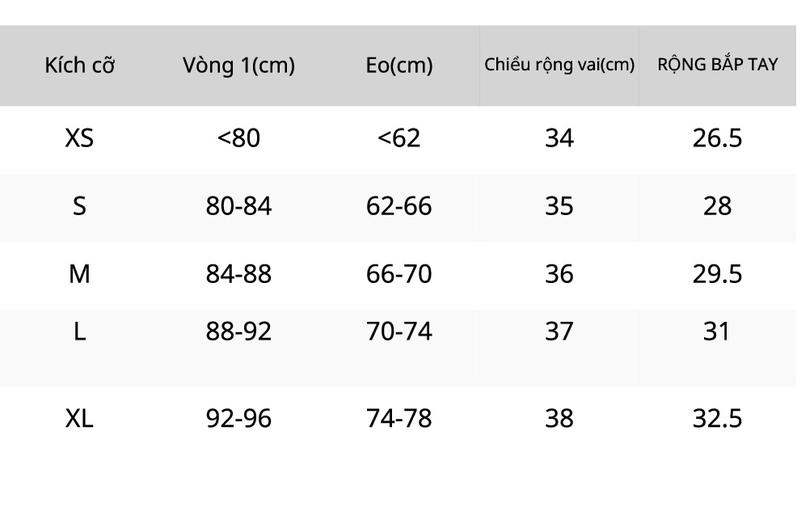This screenshot has width=797, height=528.
Task: Click the 'Eo(cm)' column header
Action: coord(399,66)
